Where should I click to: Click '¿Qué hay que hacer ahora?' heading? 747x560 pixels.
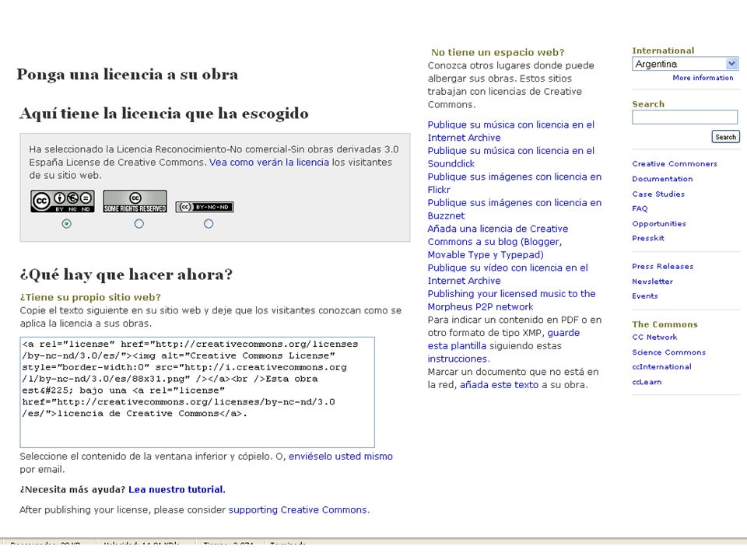(126, 275)
